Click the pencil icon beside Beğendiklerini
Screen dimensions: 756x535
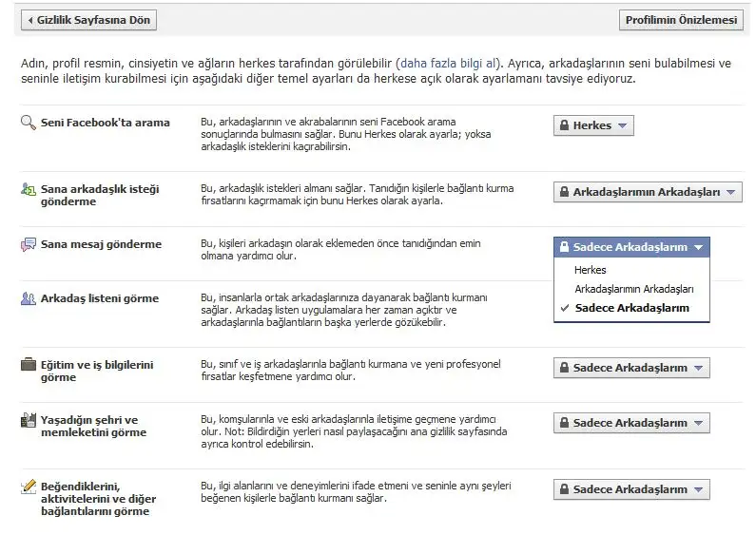pos(29,487)
